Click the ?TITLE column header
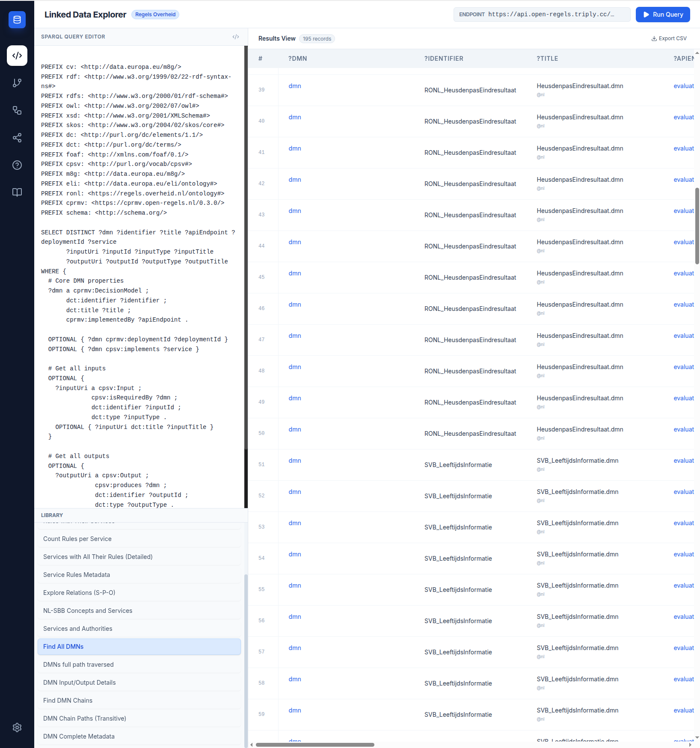The height and width of the screenshot is (748, 700). 547,59
